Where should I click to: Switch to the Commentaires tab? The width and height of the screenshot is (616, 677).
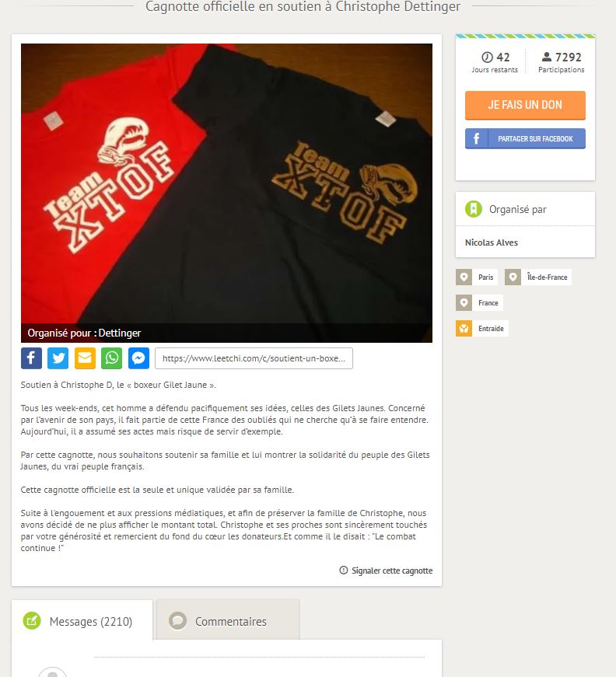click(x=228, y=619)
